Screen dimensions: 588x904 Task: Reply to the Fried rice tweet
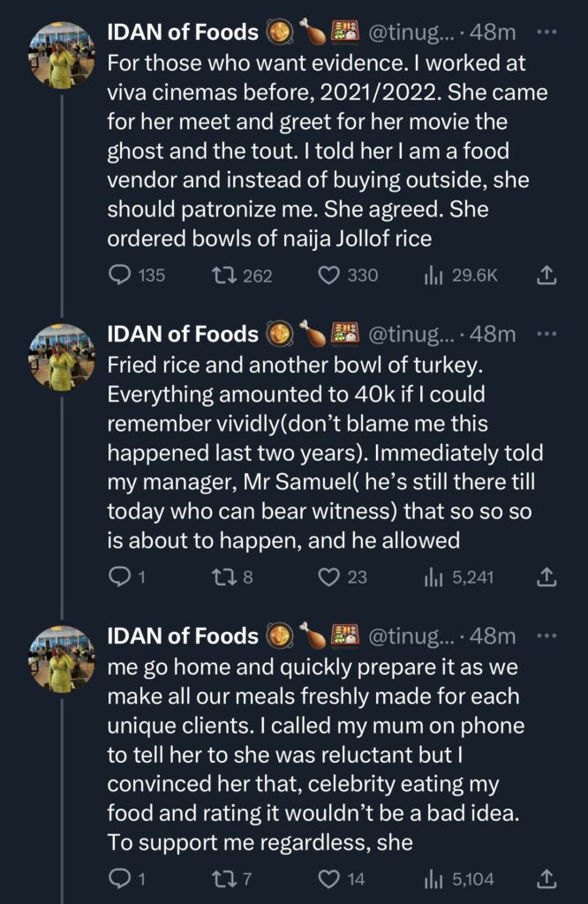point(119,577)
